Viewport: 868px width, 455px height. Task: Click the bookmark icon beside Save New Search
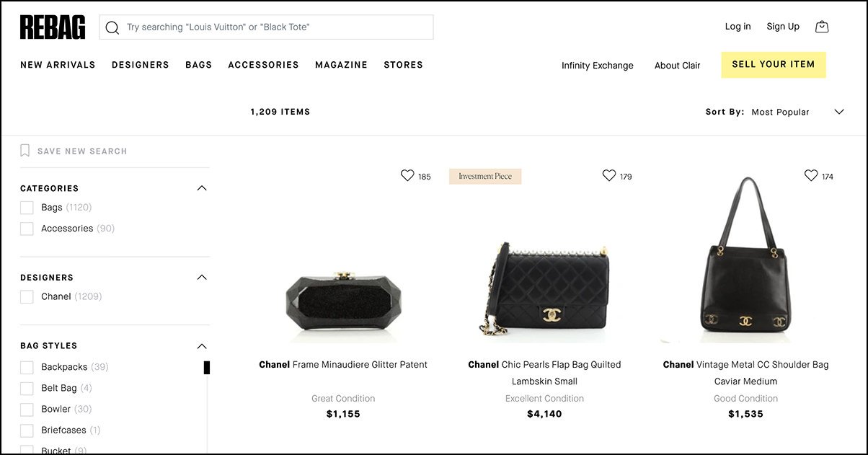tap(25, 151)
